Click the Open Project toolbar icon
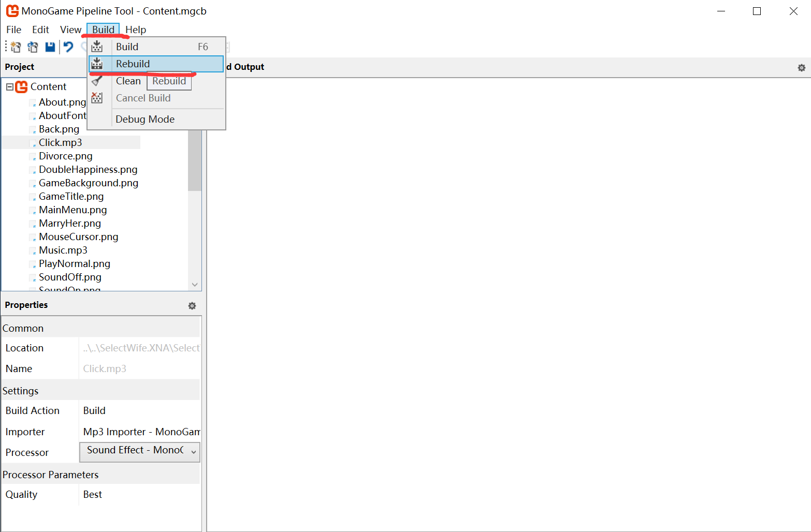 coord(33,47)
